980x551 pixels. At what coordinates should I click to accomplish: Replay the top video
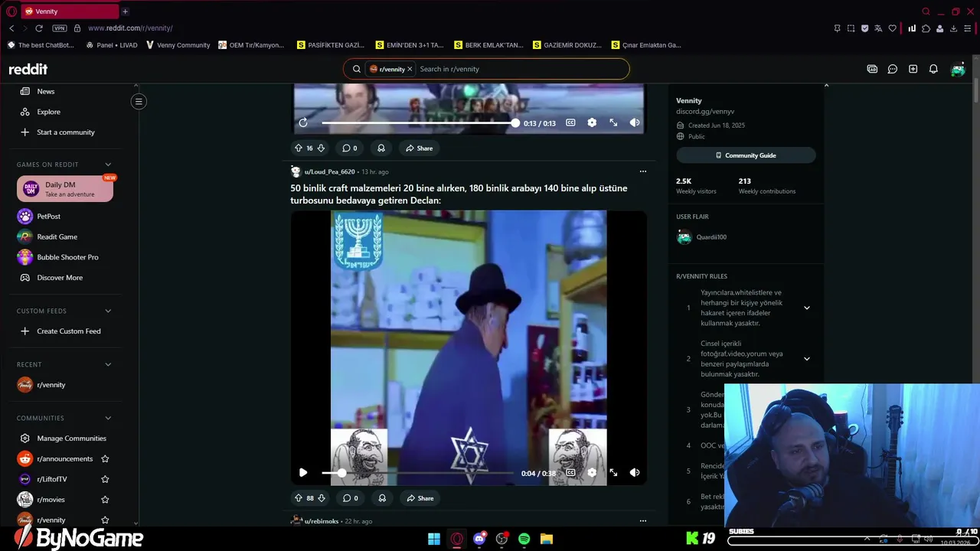pos(303,122)
